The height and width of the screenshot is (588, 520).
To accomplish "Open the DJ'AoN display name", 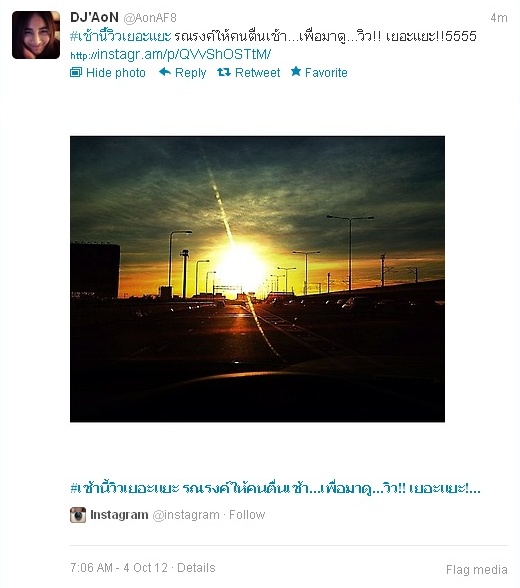I will coord(94,17).
